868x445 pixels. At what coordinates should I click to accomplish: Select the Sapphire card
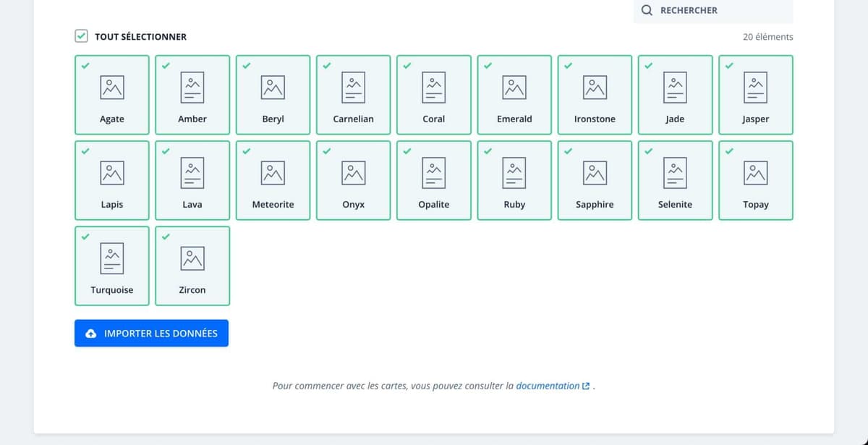(x=594, y=180)
